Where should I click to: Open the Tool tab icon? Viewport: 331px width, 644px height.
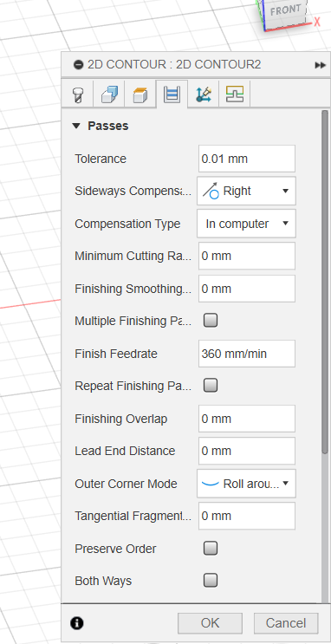(78, 94)
